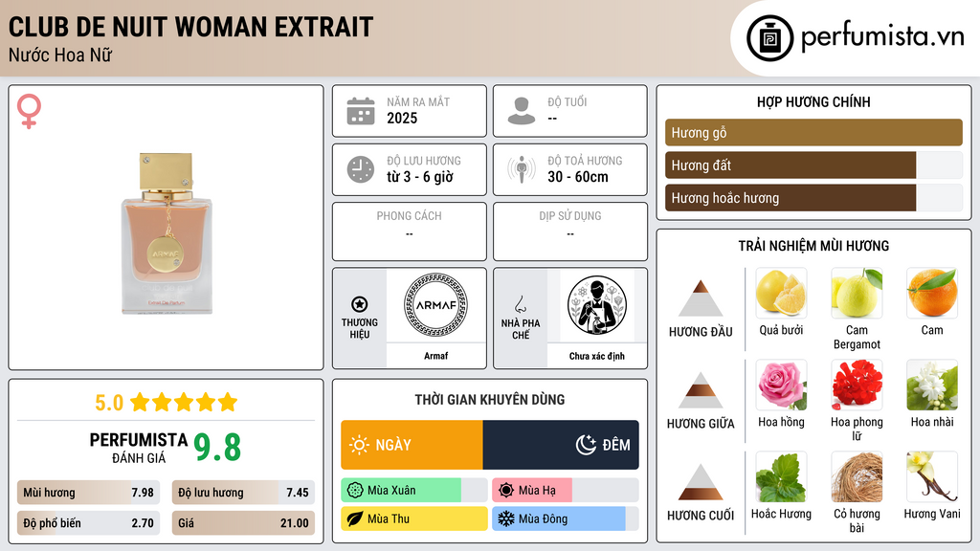This screenshot has height=551, width=980.
Task: Open the Armaf brand logo
Action: click(435, 305)
